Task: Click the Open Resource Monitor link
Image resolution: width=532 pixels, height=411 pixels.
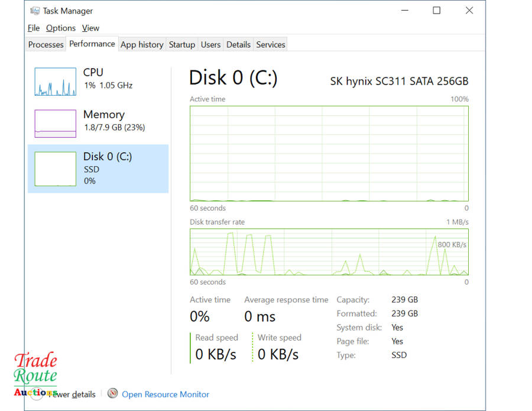Action: (x=166, y=394)
